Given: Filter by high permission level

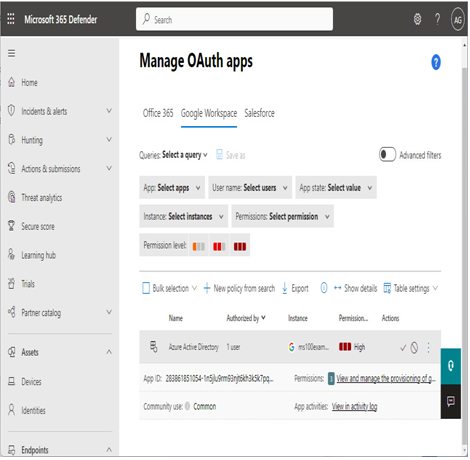Looking at the screenshot, I should click(240, 246).
